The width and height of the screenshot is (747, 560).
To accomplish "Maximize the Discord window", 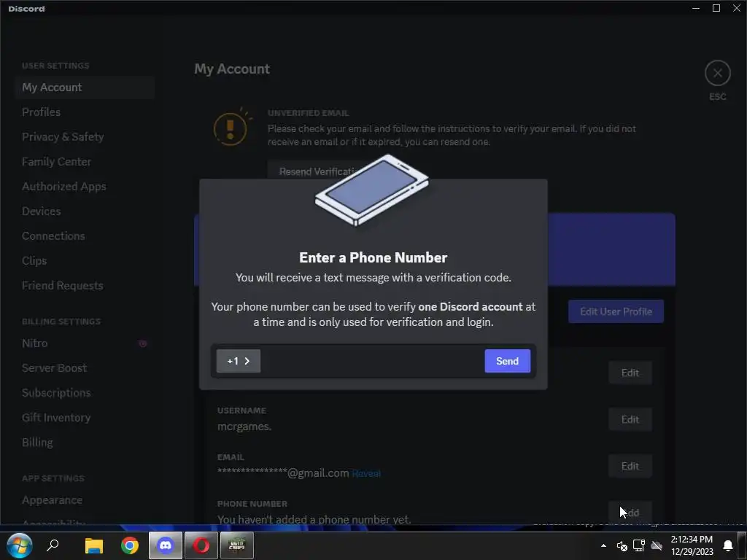I will point(716,8).
